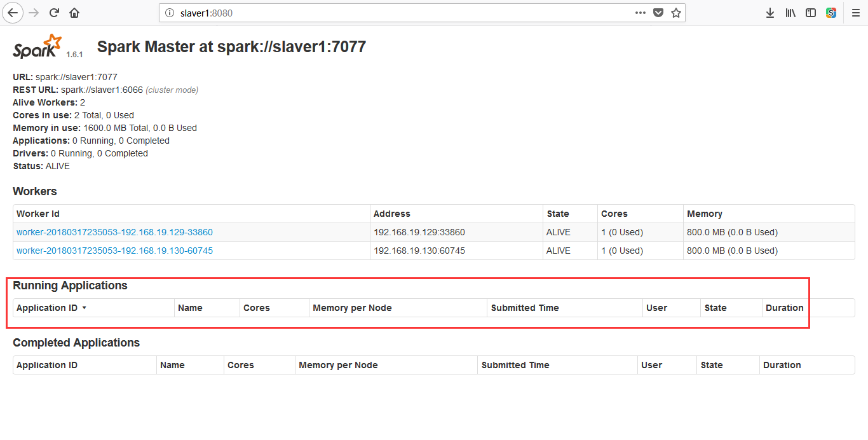Click Name header in Running Applications
Image resolution: width=868 pixels, height=440 pixels.
click(x=190, y=308)
